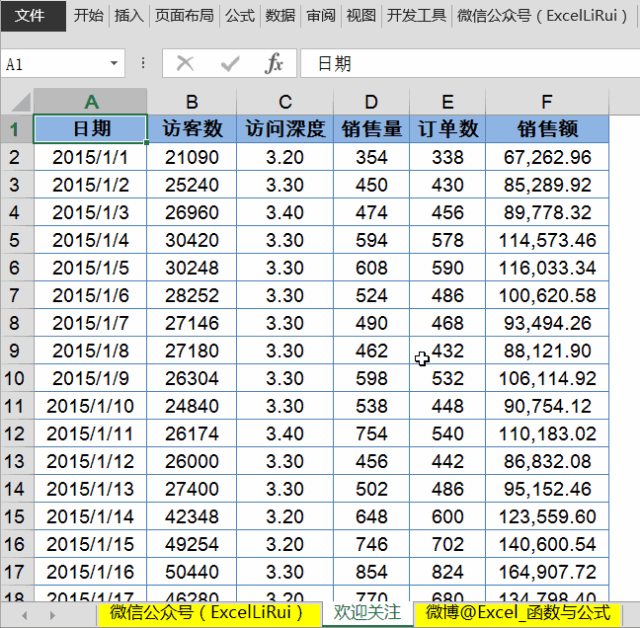
Task: Click the date cell 2015/1/1
Action: click(x=90, y=157)
